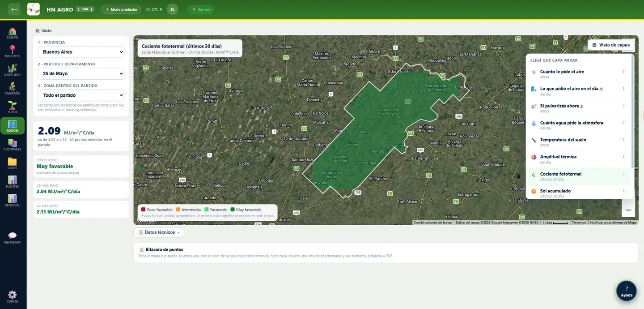This screenshot has width=644, height=309.
Task: Select the Cuánto le pide el aire layer
Action: tap(579, 74)
